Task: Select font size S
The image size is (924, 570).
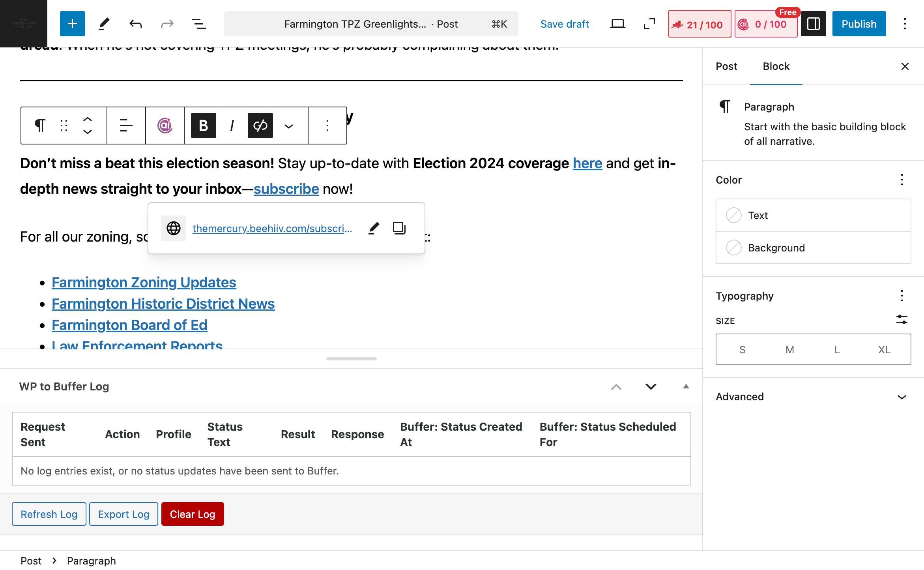Action: pos(743,349)
